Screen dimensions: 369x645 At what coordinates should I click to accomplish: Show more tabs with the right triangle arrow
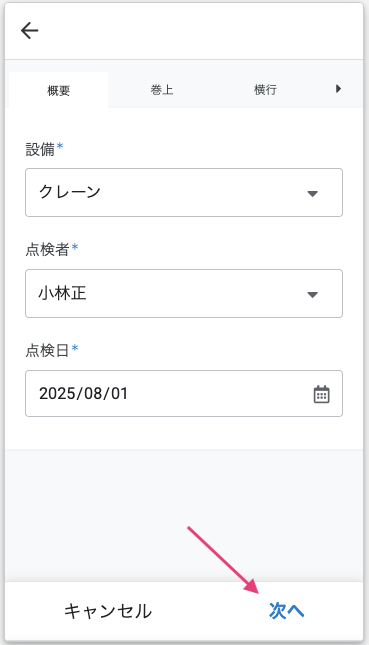pos(338,88)
